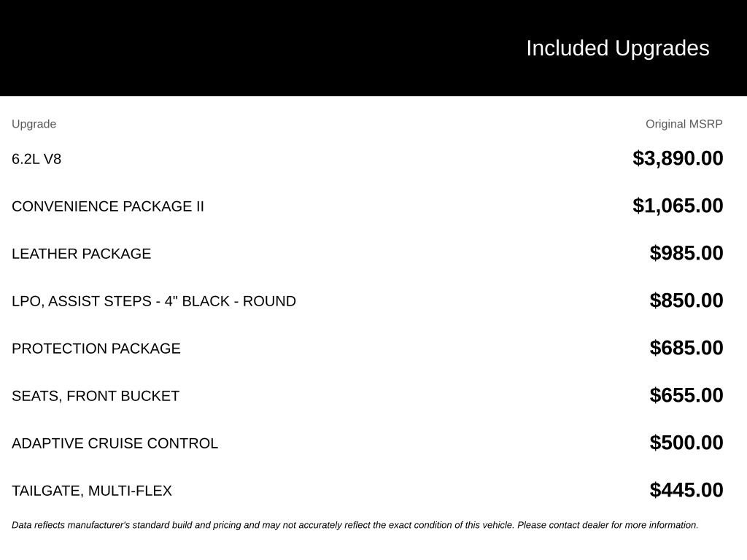Click the $655.00 MSRP value
The height and width of the screenshot is (560, 747).
pos(686,395)
